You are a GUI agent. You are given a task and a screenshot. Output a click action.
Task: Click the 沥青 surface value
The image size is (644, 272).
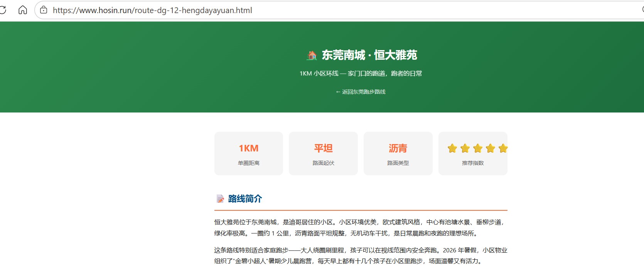[398, 148]
